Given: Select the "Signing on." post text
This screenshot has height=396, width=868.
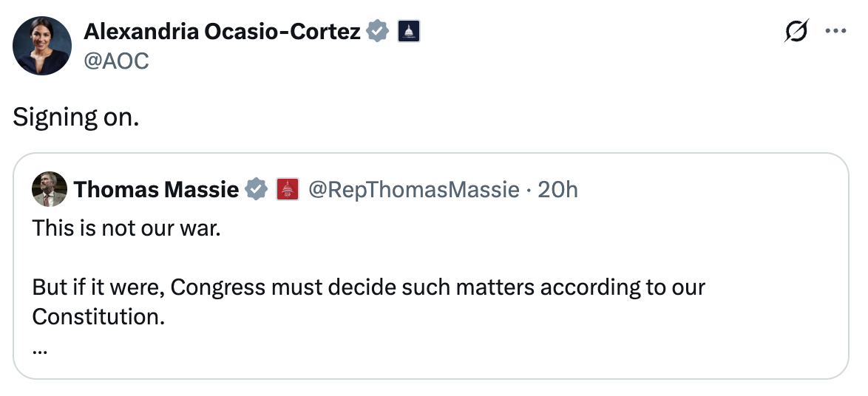Looking at the screenshot, I should tap(75, 117).
